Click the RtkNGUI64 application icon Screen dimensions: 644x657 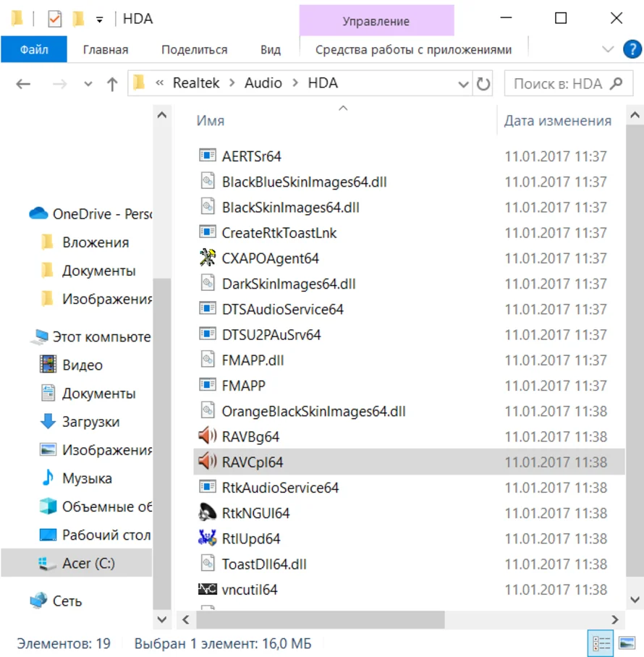click(208, 512)
